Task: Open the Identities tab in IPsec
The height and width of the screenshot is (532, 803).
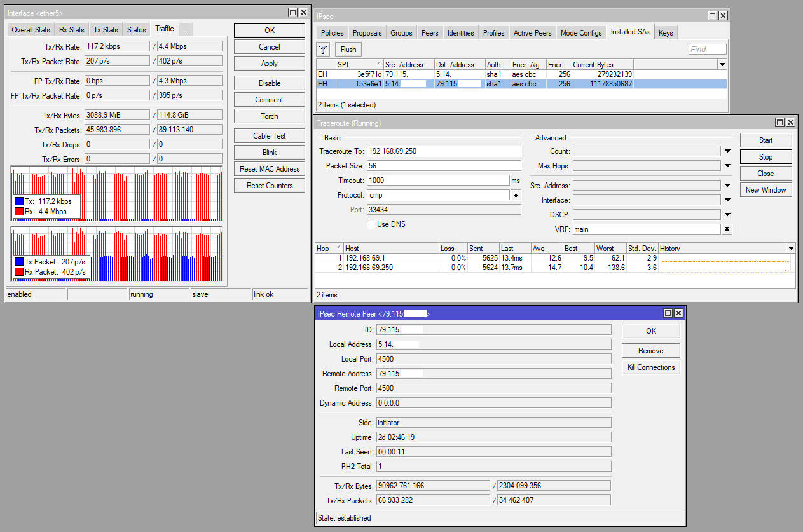Action: click(460, 33)
